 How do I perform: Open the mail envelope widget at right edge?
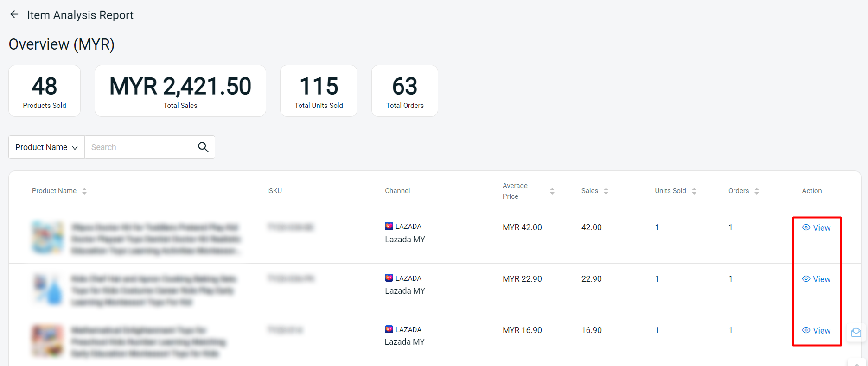(x=856, y=333)
